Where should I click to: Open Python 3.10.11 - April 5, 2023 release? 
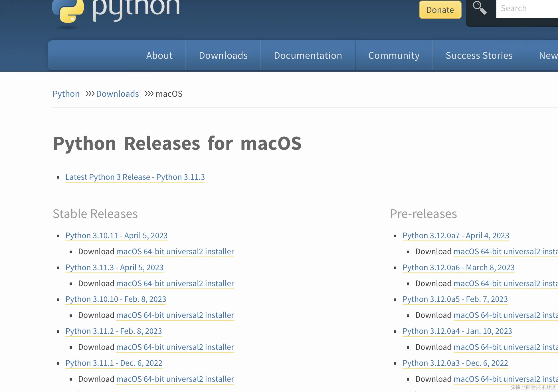116,235
